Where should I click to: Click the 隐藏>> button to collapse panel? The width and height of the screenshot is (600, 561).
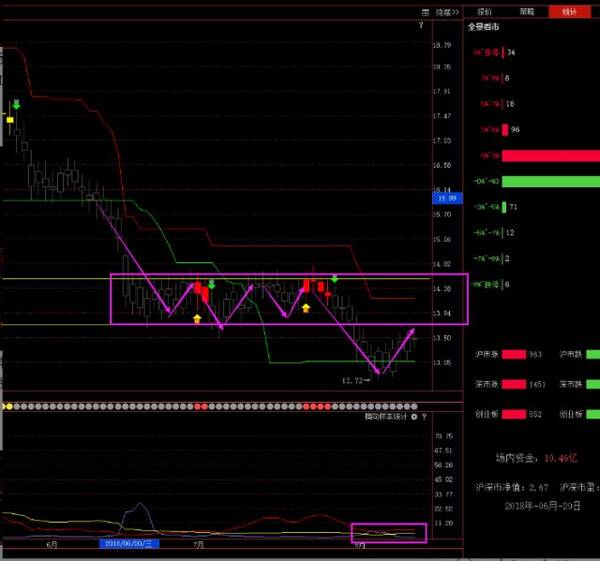[447, 13]
